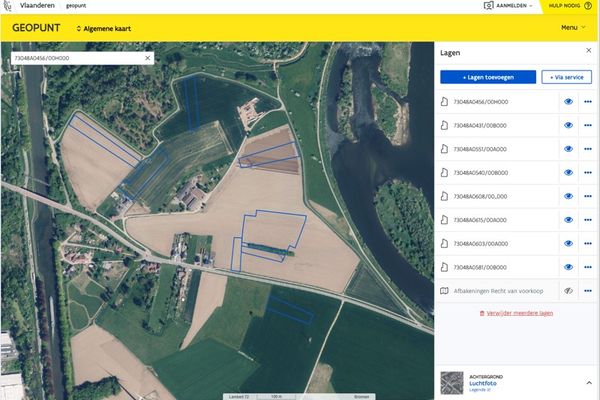Click three-dots menu for layer 73048A0608/00_000
Image resolution: width=600 pixels, height=400 pixels.
coord(587,196)
